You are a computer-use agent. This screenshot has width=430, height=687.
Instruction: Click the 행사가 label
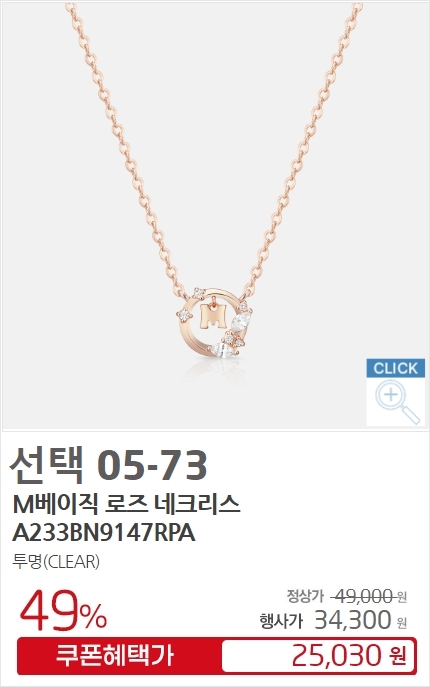[x=281, y=621]
